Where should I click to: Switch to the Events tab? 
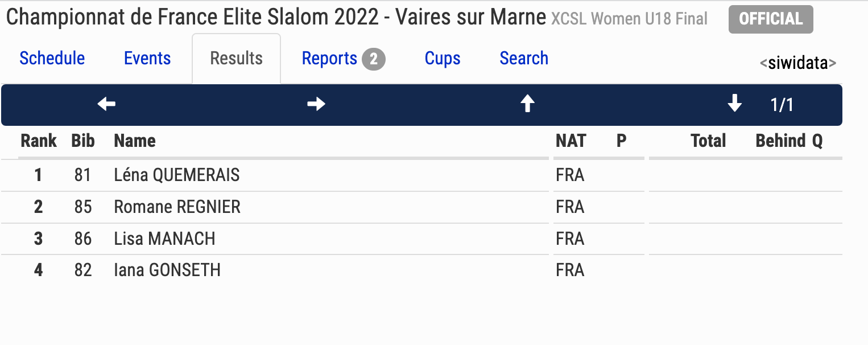147,59
